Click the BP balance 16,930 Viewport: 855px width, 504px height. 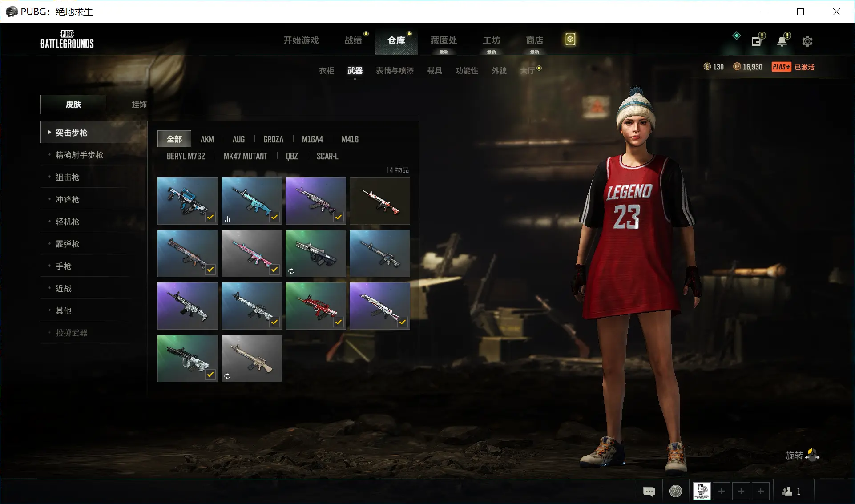point(748,67)
